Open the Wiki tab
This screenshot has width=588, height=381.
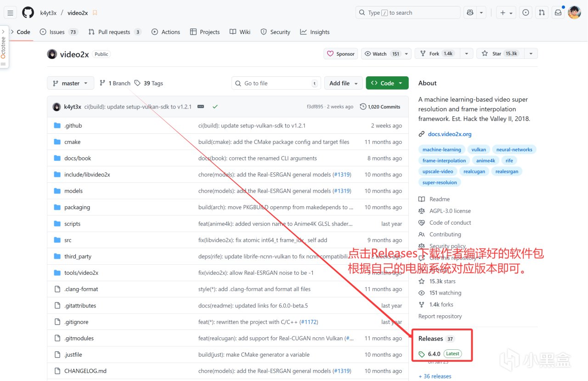coord(240,32)
